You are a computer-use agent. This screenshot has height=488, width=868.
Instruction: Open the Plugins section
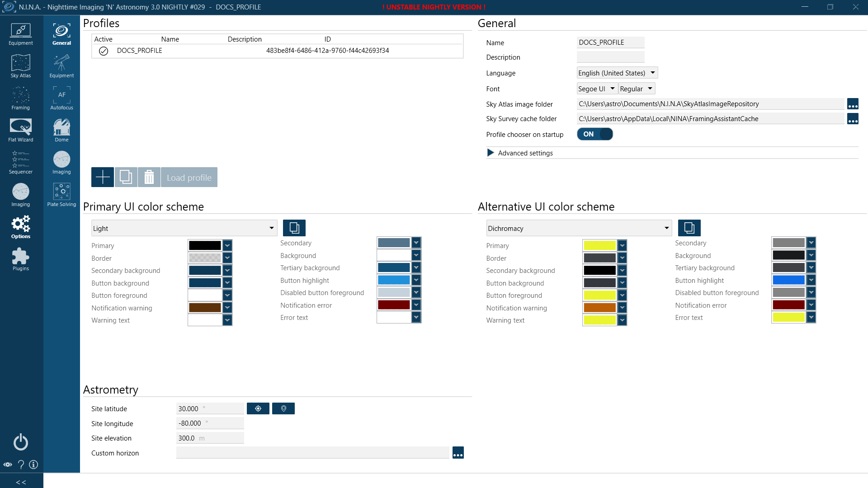(21, 259)
